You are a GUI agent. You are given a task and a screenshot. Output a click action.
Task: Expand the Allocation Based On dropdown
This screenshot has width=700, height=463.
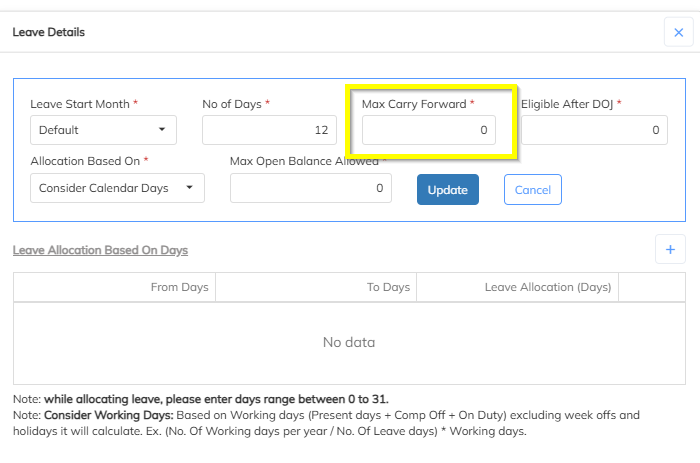tap(117, 188)
